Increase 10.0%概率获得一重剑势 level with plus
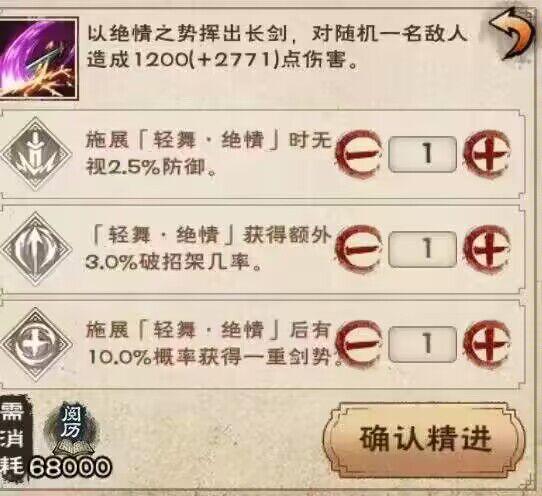This screenshot has width=542, height=496. (x=488, y=344)
